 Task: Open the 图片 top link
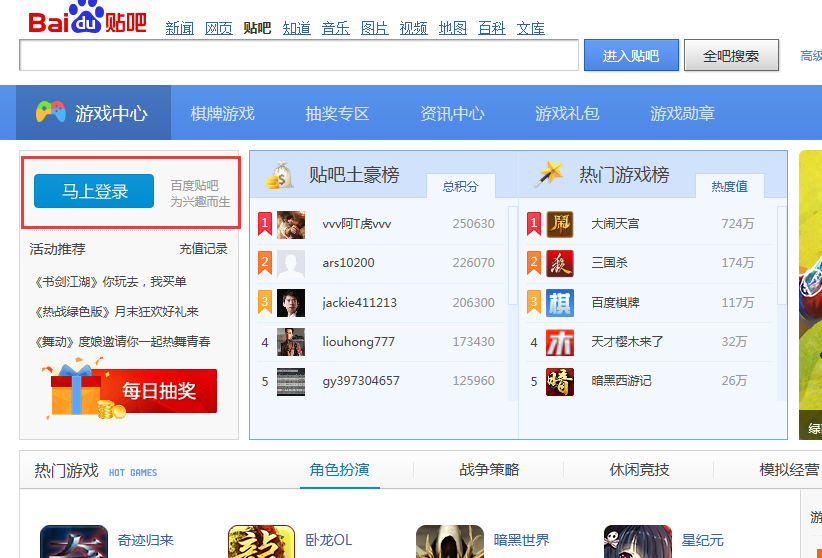[x=374, y=28]
